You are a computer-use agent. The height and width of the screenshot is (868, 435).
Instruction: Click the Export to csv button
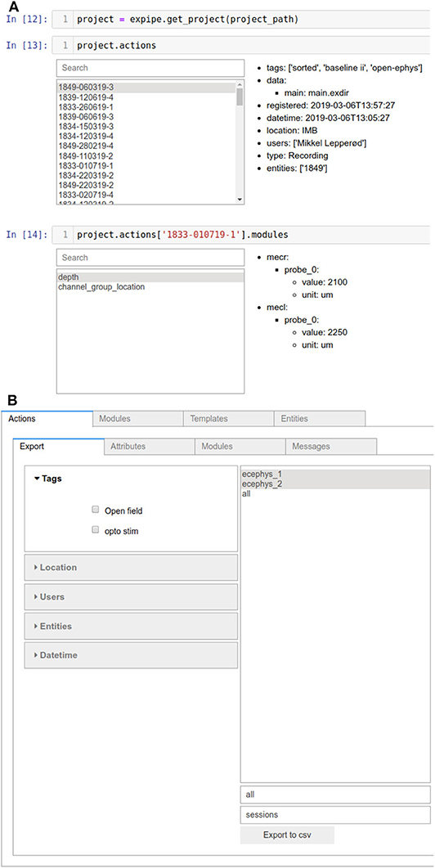click(287, 834)
